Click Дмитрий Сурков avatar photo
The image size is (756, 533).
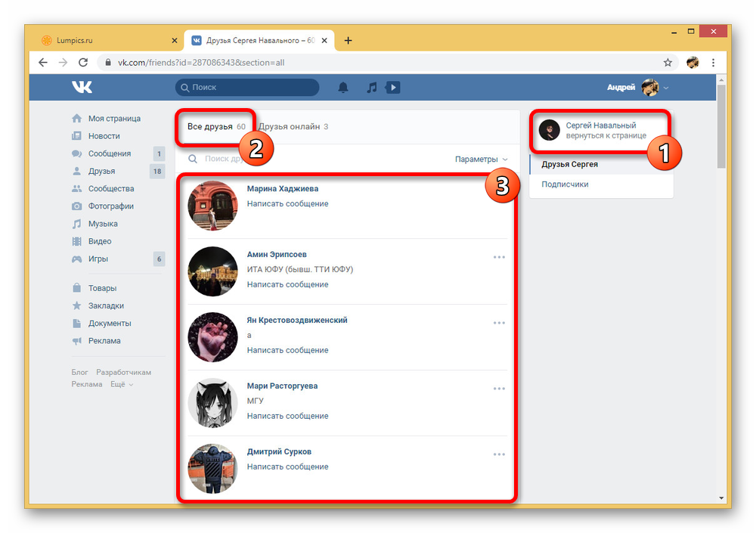[x=212, y=469]
